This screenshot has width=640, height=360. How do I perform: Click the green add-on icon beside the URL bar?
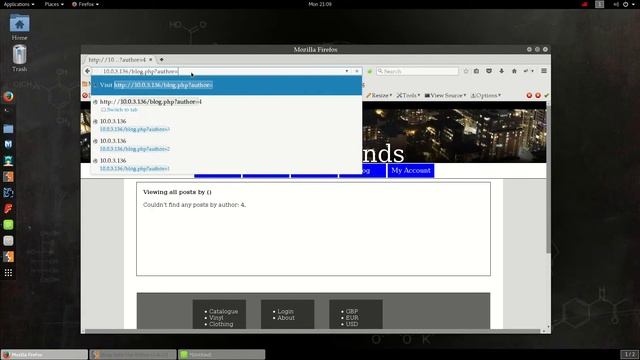(369, 71)
